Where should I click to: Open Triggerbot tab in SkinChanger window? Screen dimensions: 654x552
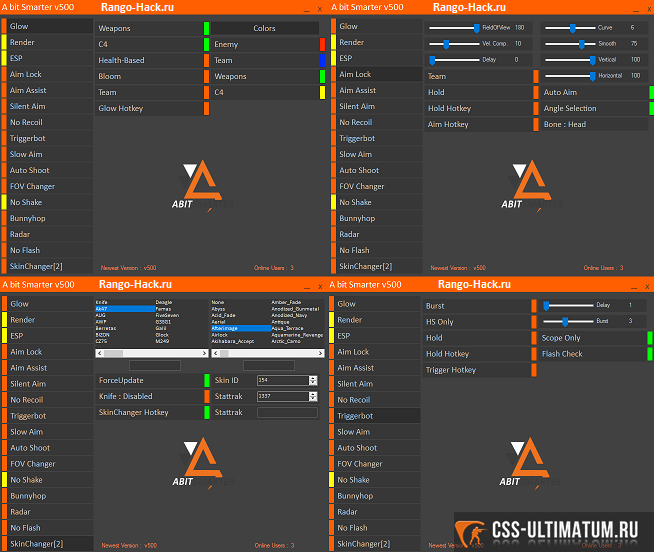click(x=47, y=416)
